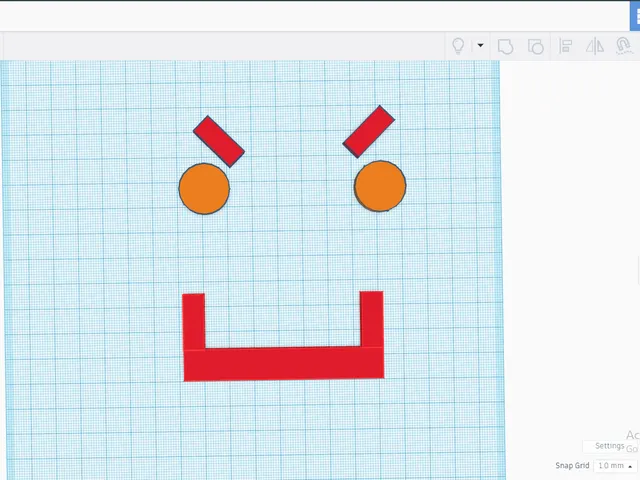Click the Ungroup shapes icon
This screenshot has width=640, height=480.
(535, 46)
